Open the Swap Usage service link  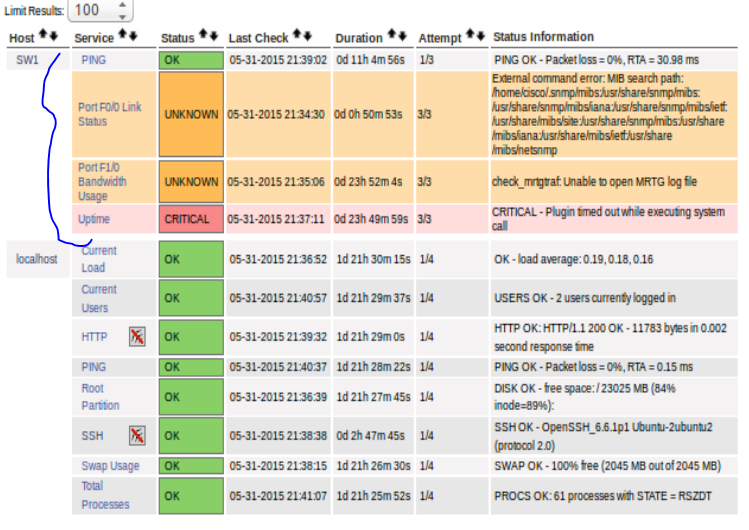(x=110, y=466)
